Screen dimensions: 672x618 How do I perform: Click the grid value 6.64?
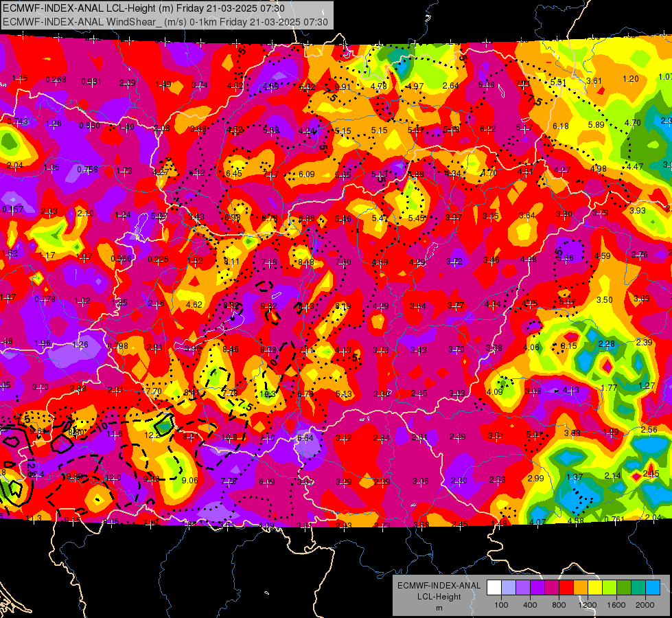305,438
